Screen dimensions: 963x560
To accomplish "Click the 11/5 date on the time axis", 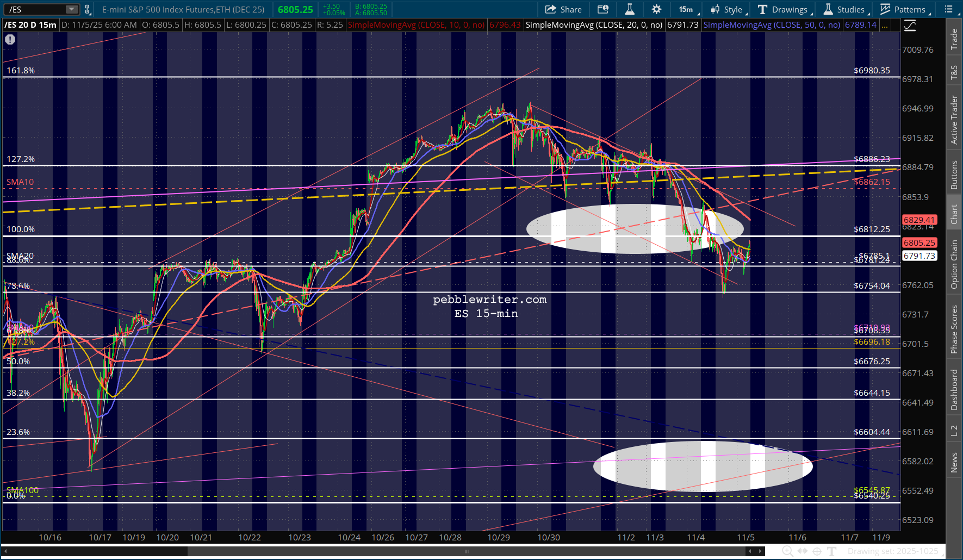I will pyautogui.click(x=745, y=537).
